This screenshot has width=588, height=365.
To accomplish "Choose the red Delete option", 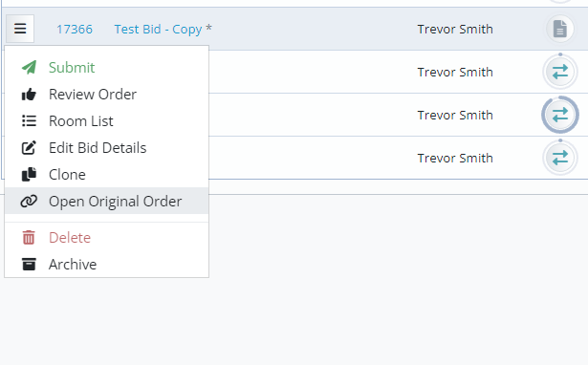I will click(x=106, y=238).
